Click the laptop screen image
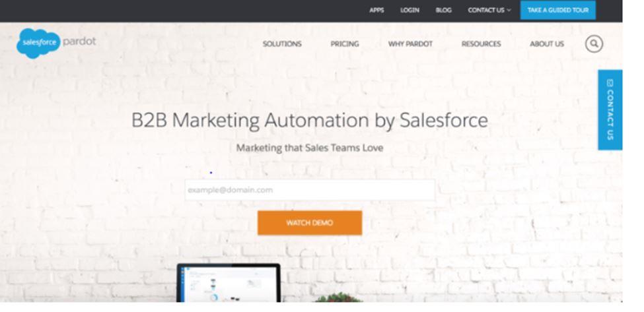This screenshot has width=644, height=312. click(229, 283)
